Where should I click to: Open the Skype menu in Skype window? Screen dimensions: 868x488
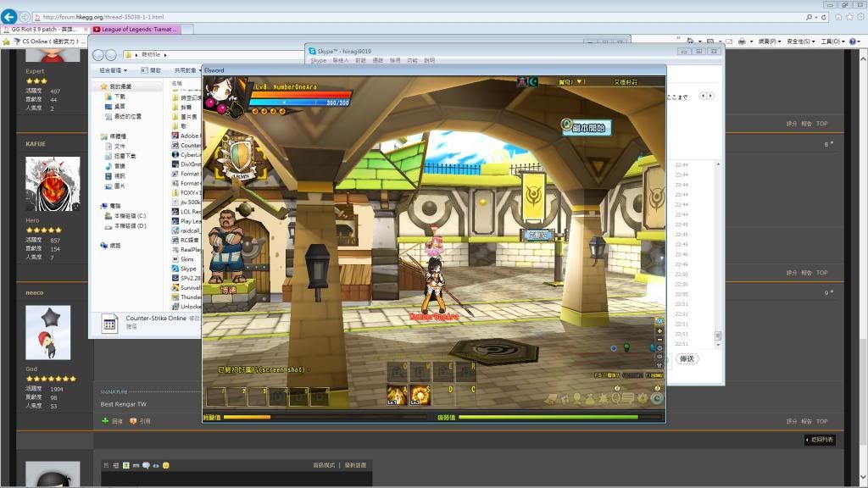point(319,60)
